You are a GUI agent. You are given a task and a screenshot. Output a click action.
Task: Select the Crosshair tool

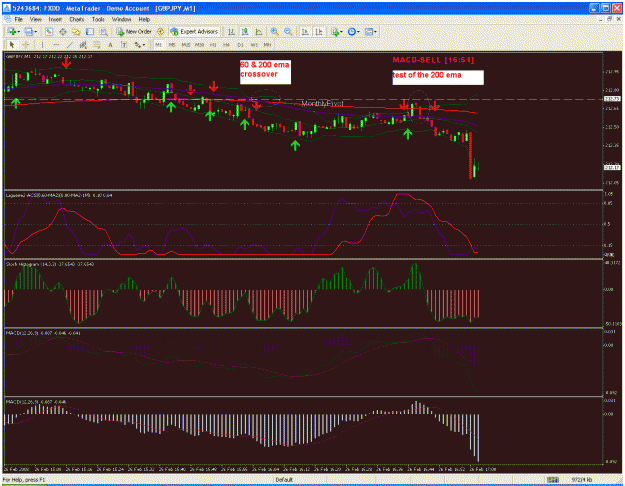coord(26,45)
